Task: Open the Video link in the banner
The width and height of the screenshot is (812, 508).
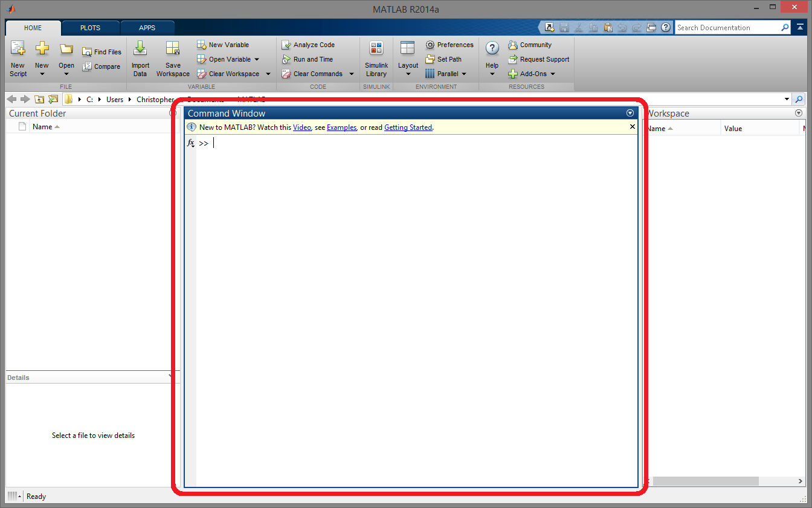Action: [302, 127]
